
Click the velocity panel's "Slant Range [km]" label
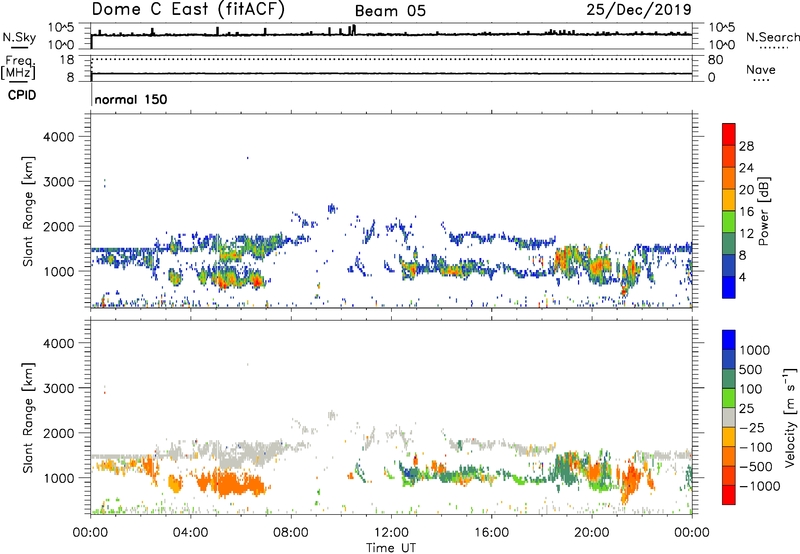(x=28, y=417)
